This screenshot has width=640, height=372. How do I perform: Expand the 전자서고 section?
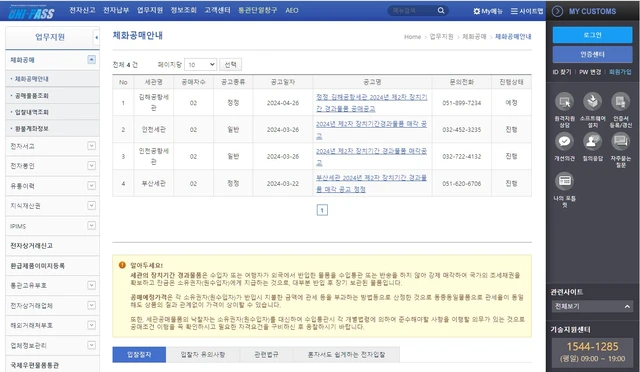pos(91,146)
